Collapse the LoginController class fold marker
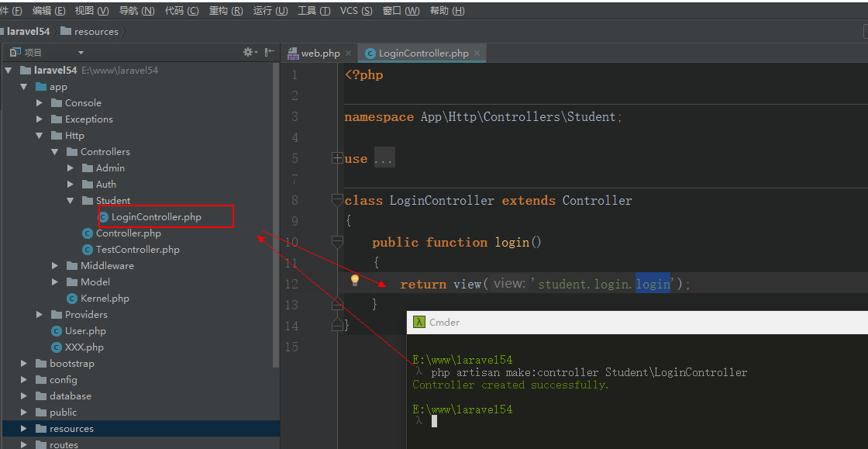Screen dimensions: 868x449 [x=337, y=200]
